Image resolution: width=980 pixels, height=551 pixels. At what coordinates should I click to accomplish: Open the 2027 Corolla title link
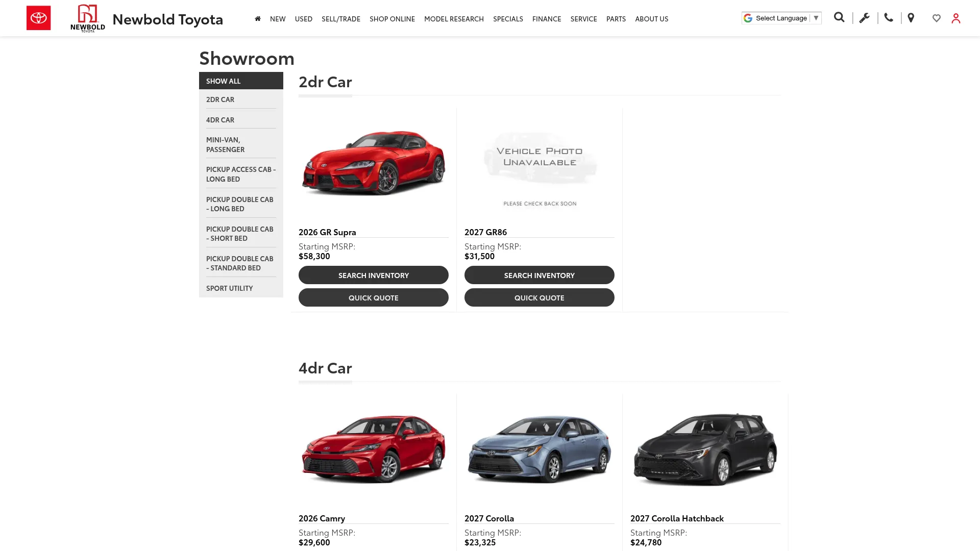[489, 518]
